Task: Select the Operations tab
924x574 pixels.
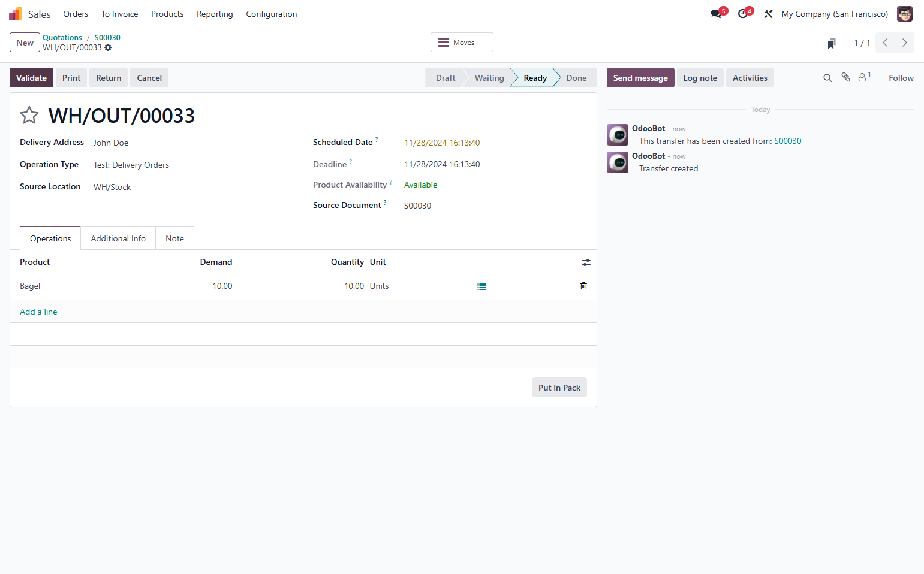Action: pos(50,238)
